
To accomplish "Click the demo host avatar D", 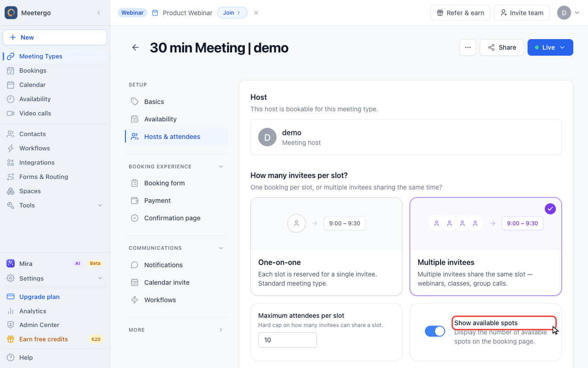I will [x=267, y=137].
